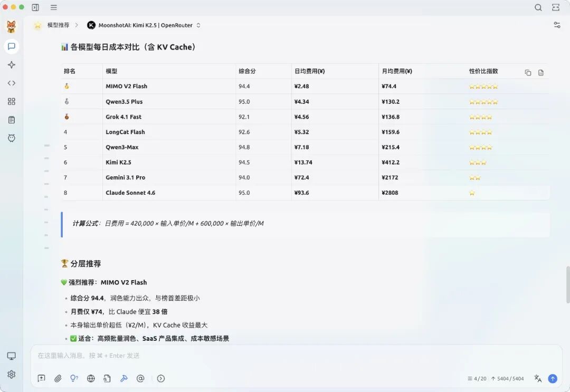Export the table using the document icon

pos(540,73)
